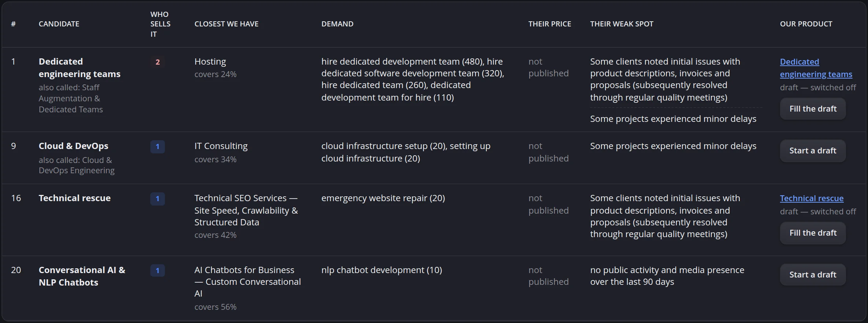868x323 pixels.
Task: Click the Hosting closest-product cell
Action: 210,61
